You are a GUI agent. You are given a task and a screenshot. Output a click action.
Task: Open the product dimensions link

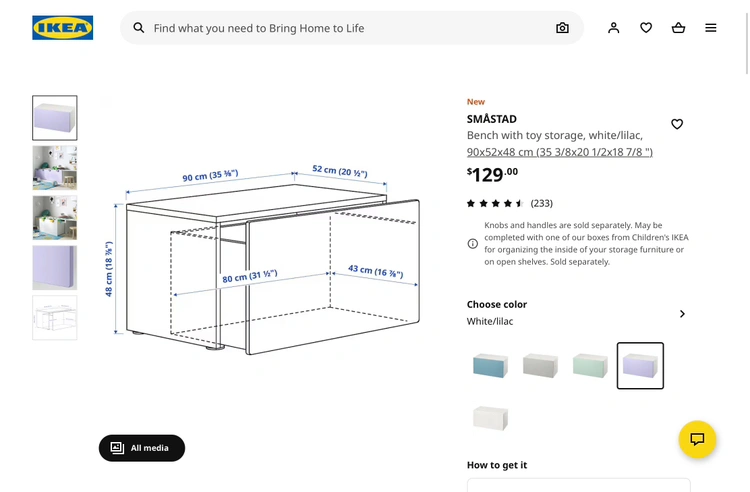(559, 152)
